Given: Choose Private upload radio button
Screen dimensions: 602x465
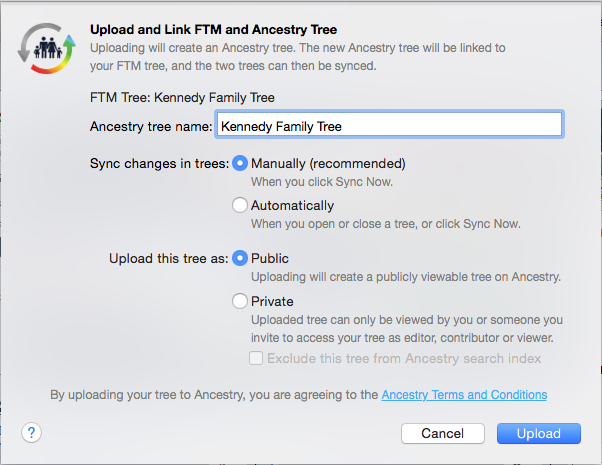Looking at the screenshot, I should [240, 301].
